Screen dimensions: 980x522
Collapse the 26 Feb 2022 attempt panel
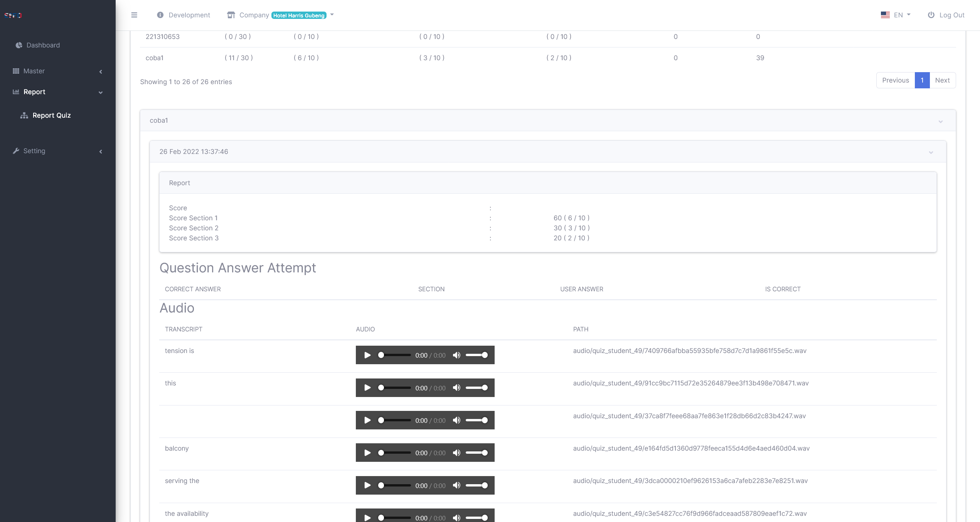tap(931, 152)
